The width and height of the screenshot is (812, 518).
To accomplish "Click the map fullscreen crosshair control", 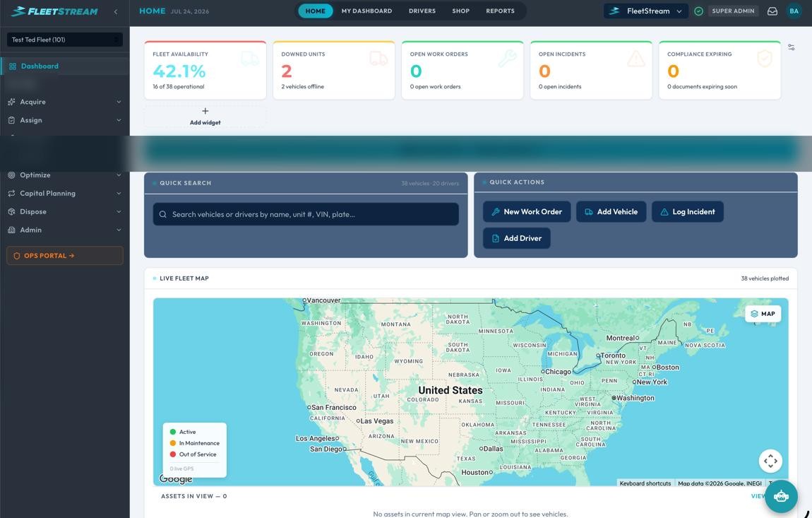I will (770, 461).
